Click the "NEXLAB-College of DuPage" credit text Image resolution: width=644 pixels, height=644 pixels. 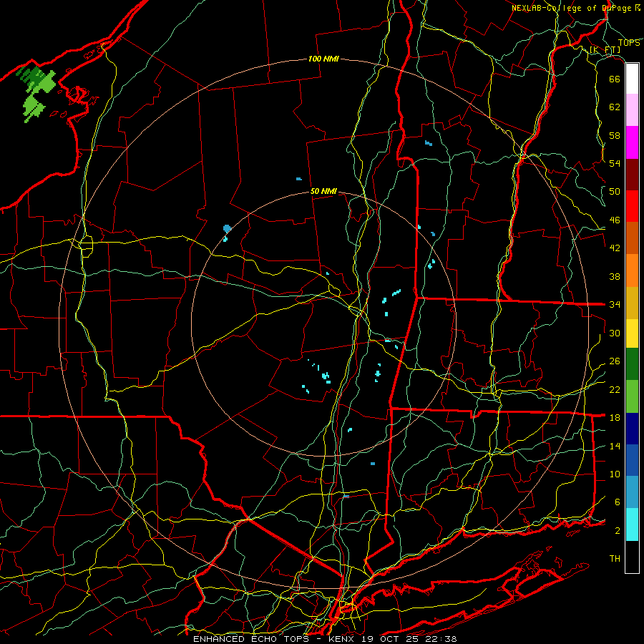[x=572, y=8]
